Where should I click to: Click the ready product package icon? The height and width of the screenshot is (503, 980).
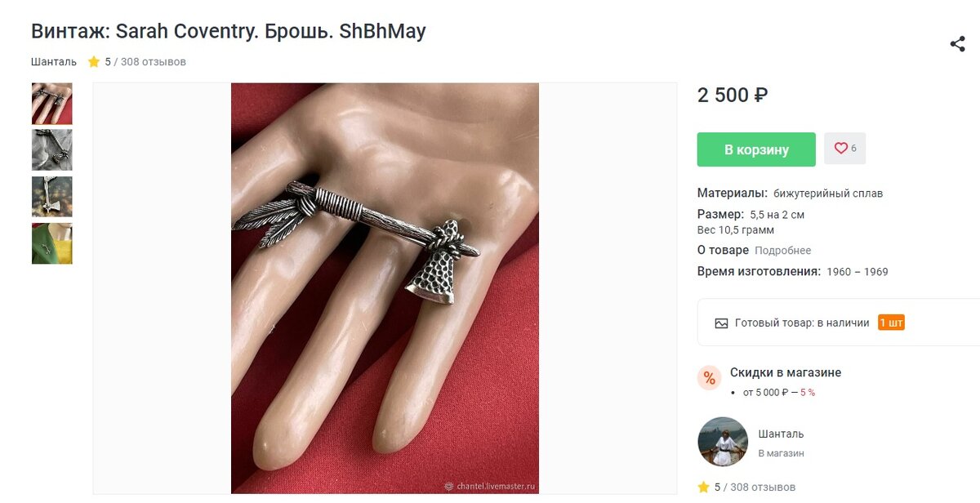click(721, 322)
